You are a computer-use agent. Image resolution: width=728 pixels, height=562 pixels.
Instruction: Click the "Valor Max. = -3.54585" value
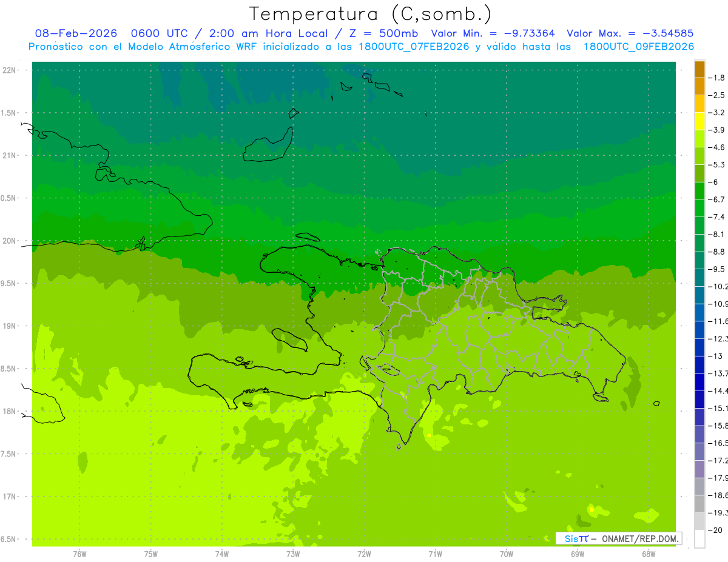630,33
